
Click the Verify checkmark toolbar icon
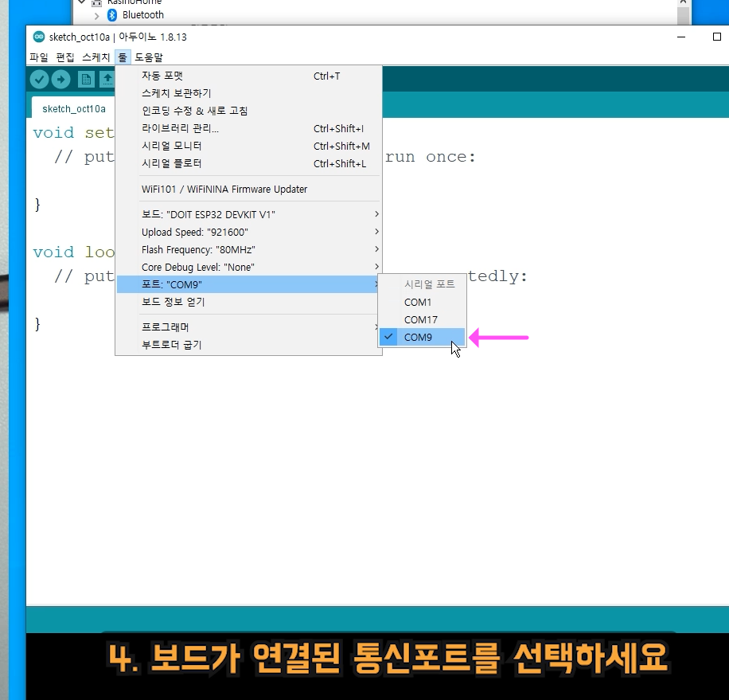[x=40, y=80]
